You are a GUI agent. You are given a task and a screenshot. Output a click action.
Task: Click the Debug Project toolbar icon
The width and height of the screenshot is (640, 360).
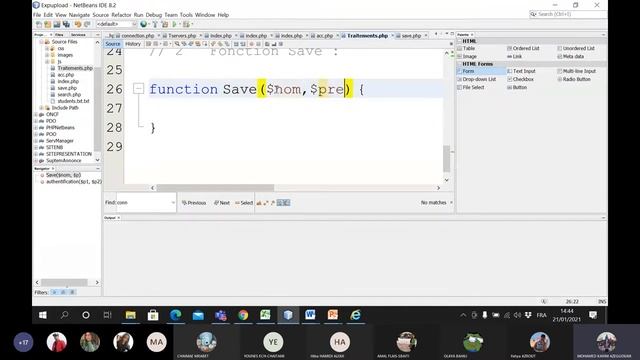(187, 24)
